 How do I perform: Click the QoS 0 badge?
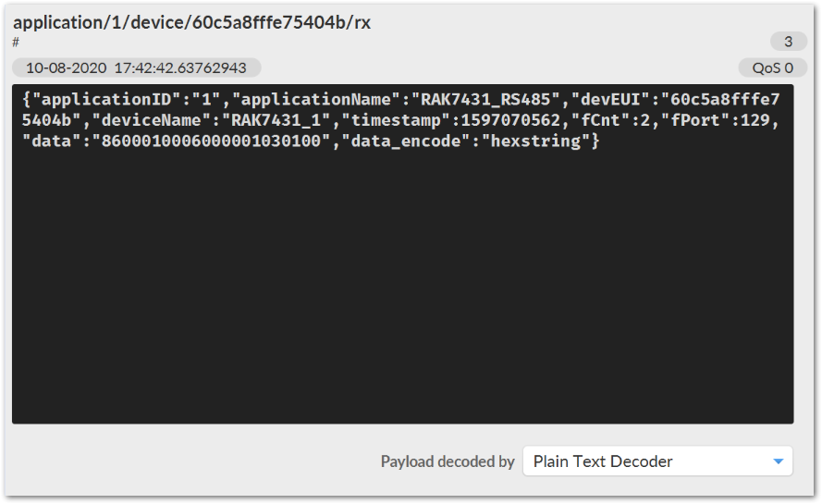(772, 68)
